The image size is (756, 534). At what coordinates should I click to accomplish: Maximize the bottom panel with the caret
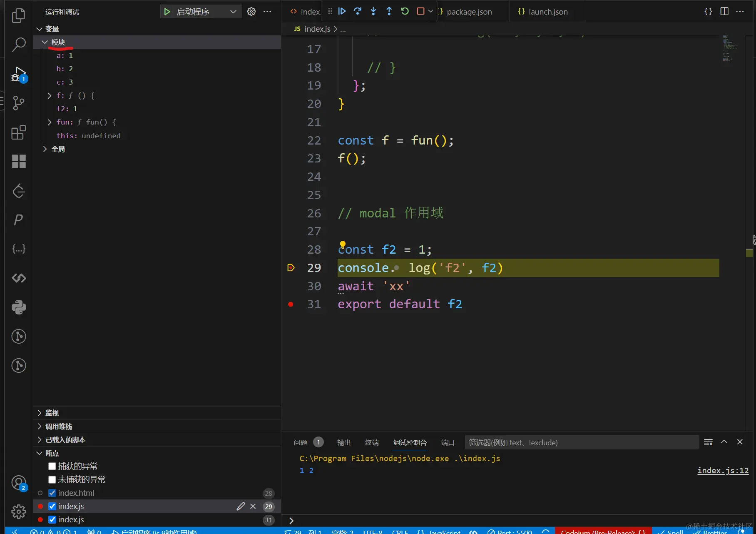click(x=724, y=442)
